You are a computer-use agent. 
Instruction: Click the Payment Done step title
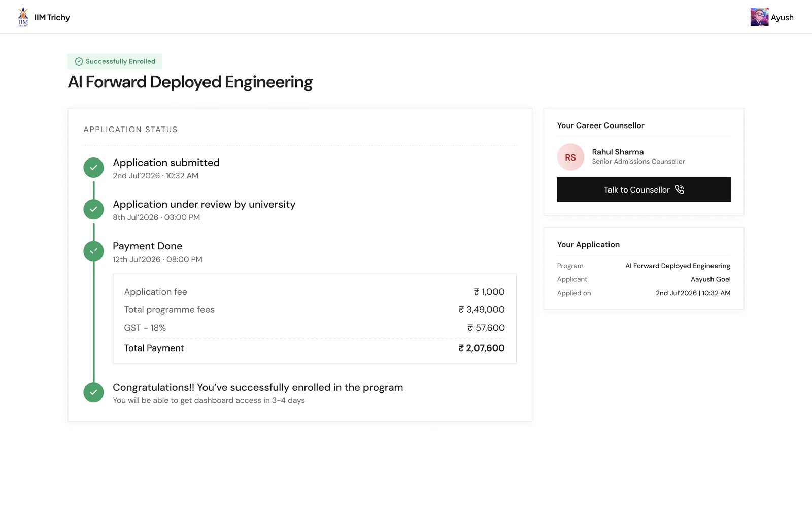(147, 246)
